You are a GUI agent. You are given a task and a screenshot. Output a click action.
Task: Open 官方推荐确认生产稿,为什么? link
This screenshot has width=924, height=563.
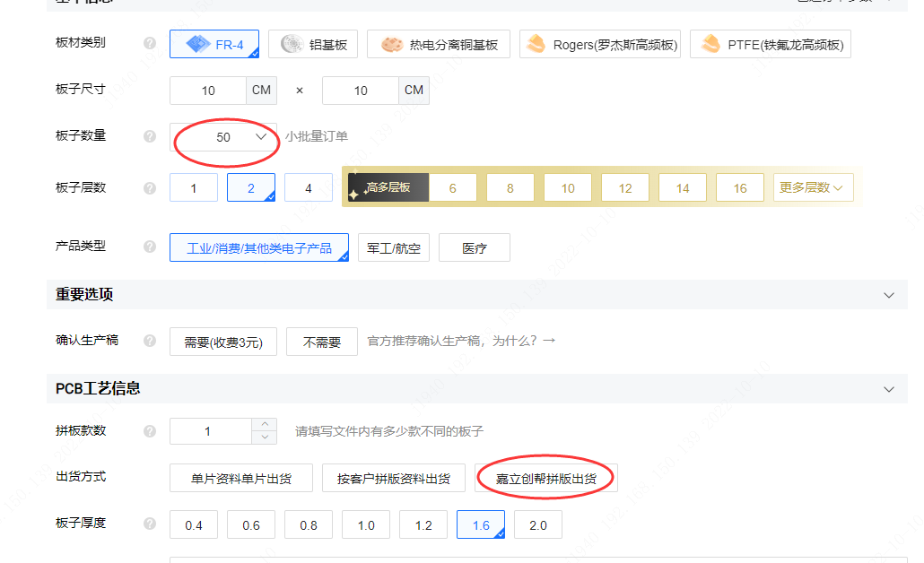click(461, 342)
